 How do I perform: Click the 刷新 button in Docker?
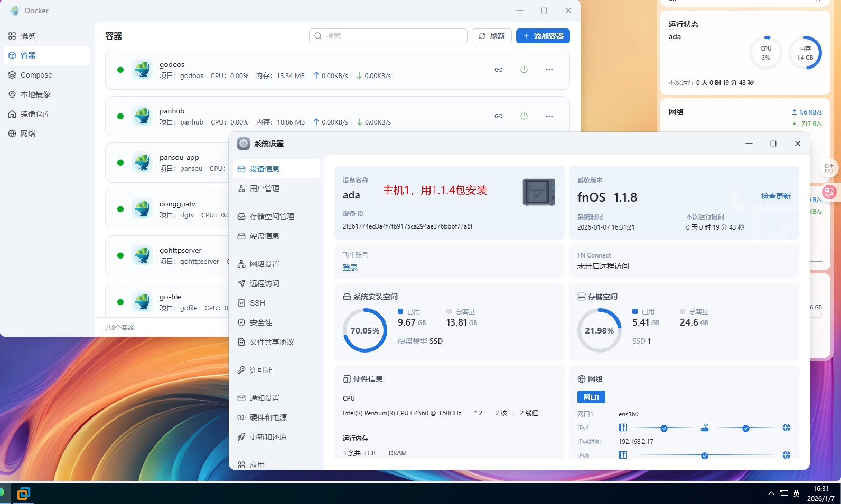(x=492, y=36)
